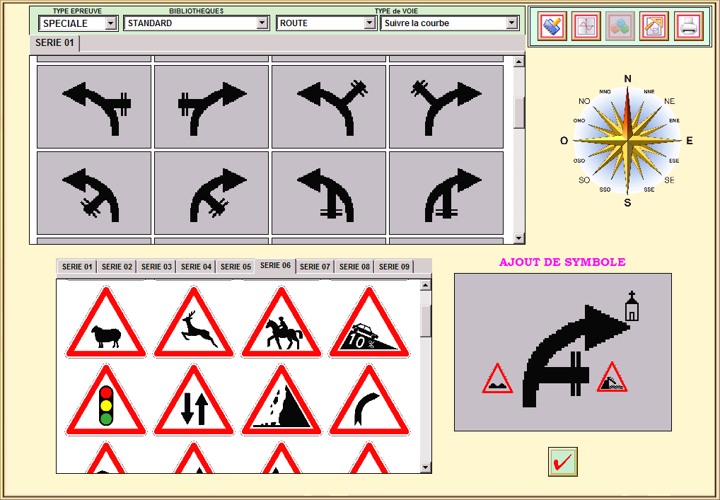Click the N direction on the compass
Viewport: 720px width, 500px height.
point(628,79)
